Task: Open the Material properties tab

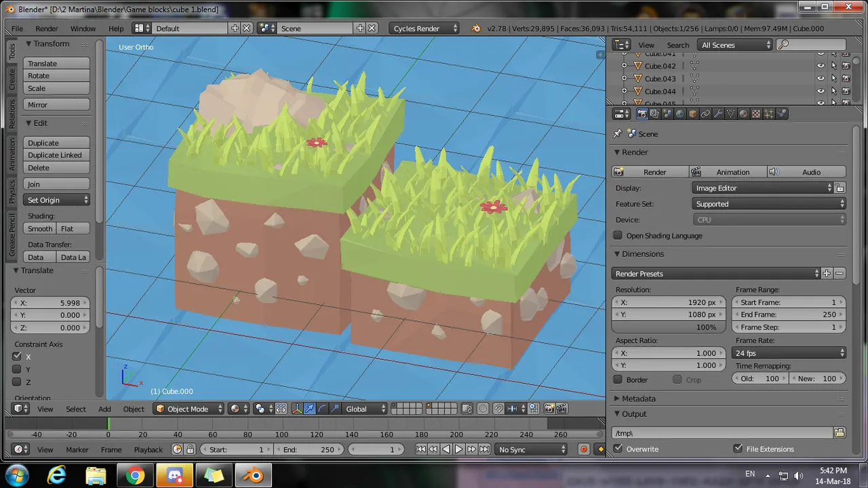Action: (743, 114)
